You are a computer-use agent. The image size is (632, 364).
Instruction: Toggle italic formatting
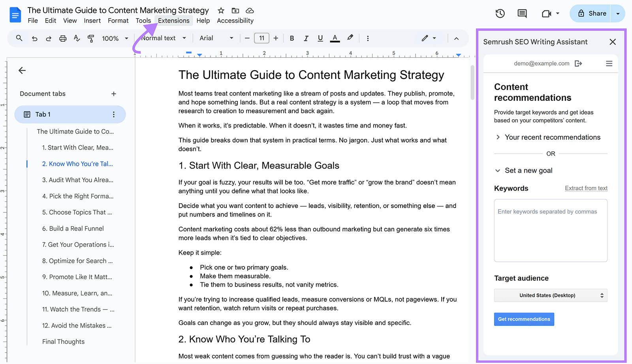coord(306,38)
